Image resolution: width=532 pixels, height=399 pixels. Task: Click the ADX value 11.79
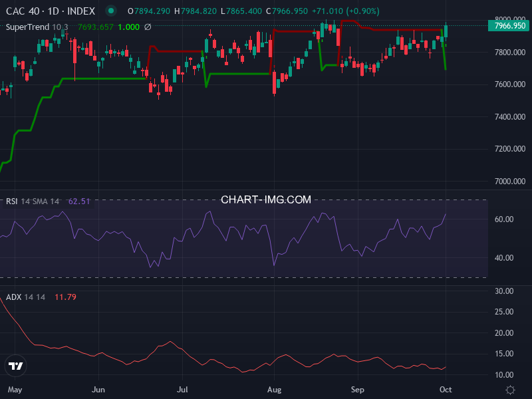[x=65, y=297]
